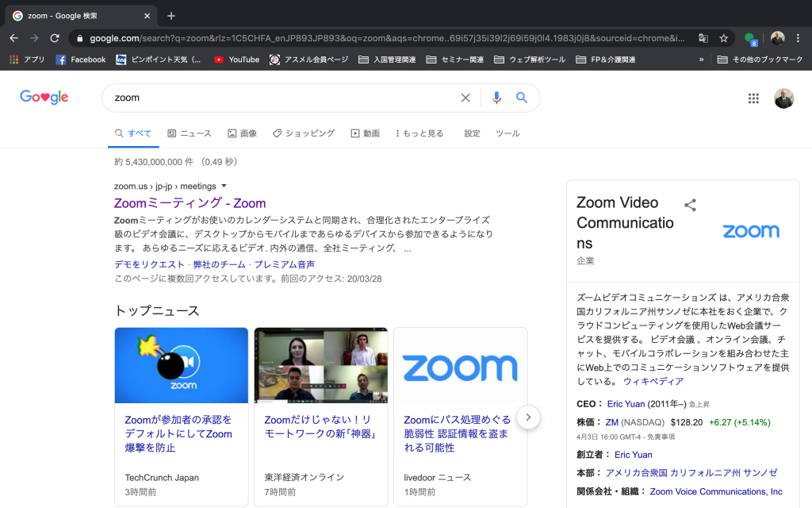Open the video meeting news thumbnail
The image size is (812, 508).
tap(321, 365)
